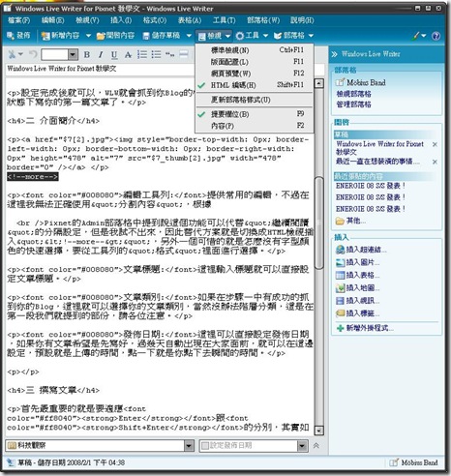Check the 設定發佈日期 checkbox
The image size is (451, 476).
[x=205, y=446]
